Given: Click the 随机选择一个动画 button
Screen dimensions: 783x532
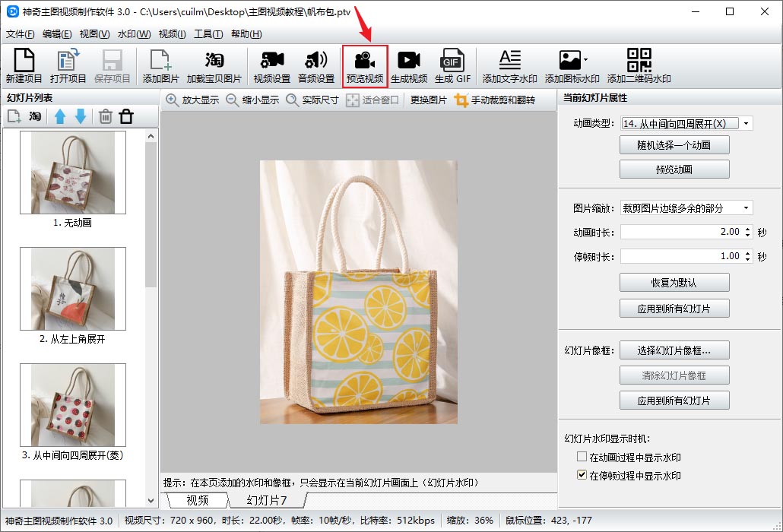Looking at the screenshot, I should click(674, 145).
